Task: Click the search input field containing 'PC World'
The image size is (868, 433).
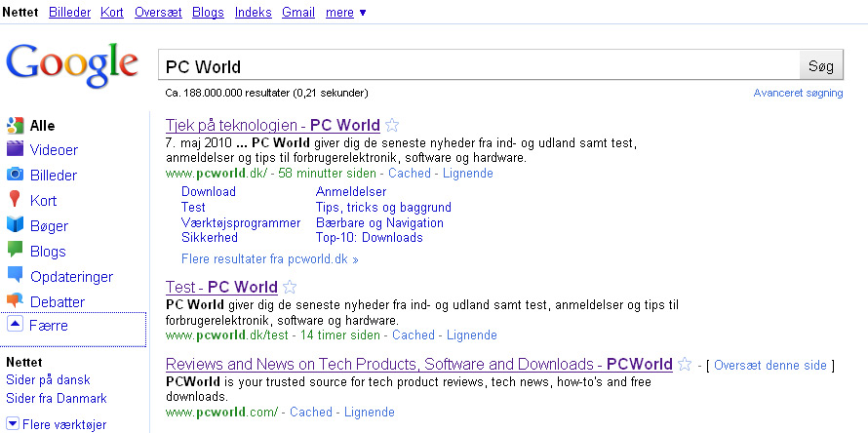Action: tap(478, 66)
